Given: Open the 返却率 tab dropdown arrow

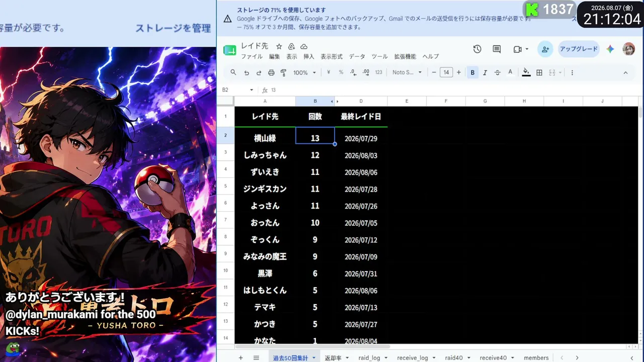Looking at the screenshot, I should point(347,357).
